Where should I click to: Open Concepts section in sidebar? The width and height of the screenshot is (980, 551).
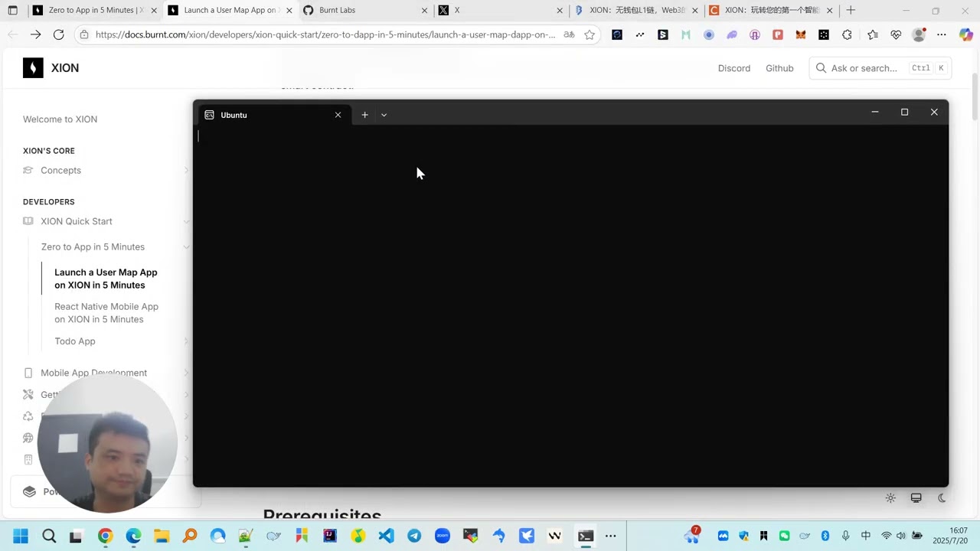pos(60,171)
